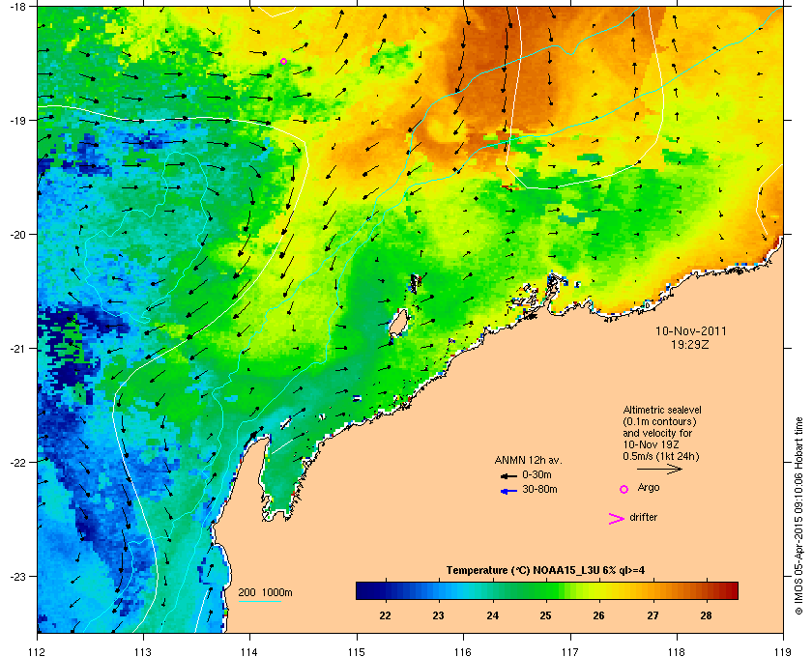Viewport: 812px width, 657px height.
Task: Click the 'Altimetric sealevel' legend text
Action: coord(662,410)
